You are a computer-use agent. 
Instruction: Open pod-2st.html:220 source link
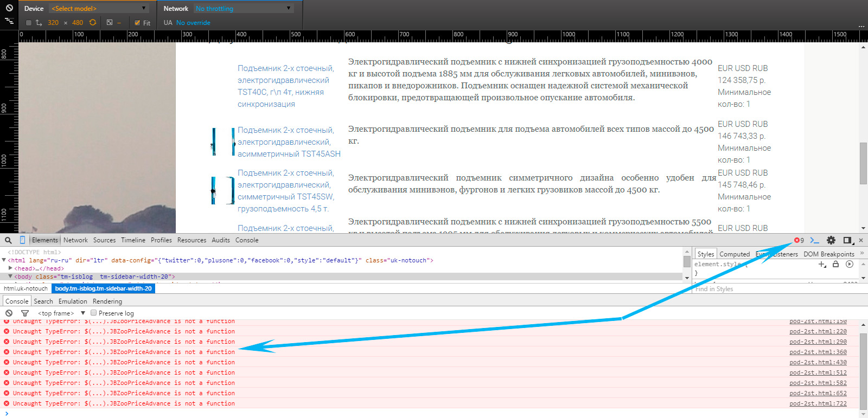click(818, 332)
